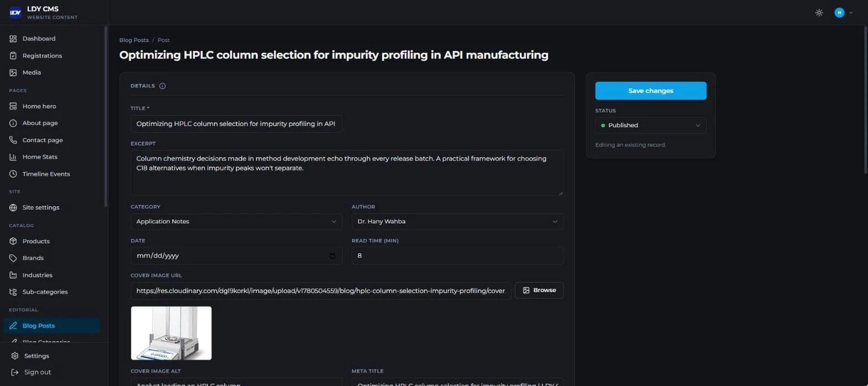The height and width of the screenshot is (386, 868).
Task: Click the Read Time input field
Action: [457, 256]
